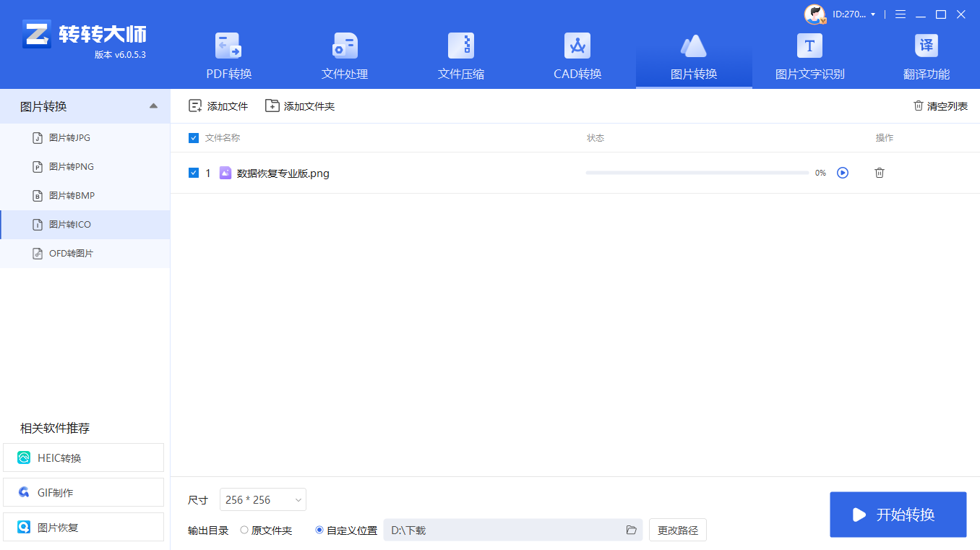Open the PDF转换 icon in top bar
Image resolution: width=980 pixels, height=550 pixels.
click(228, 46)
